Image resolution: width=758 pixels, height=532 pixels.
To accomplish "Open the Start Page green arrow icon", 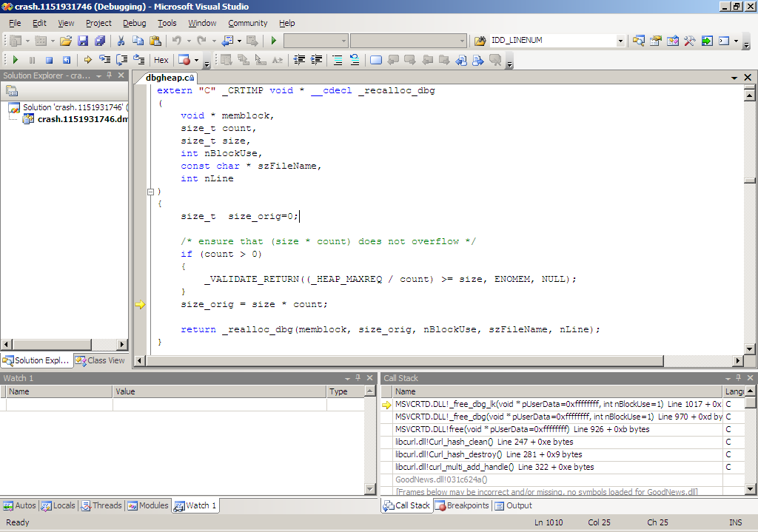I will [x=707, y=41].
